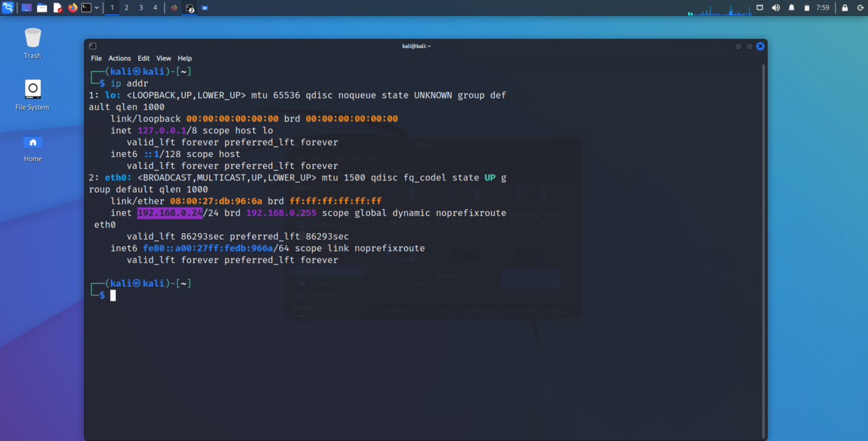Open the battery power manager icon
This screenshot has width=868, height=441.
tap(806, 8)
